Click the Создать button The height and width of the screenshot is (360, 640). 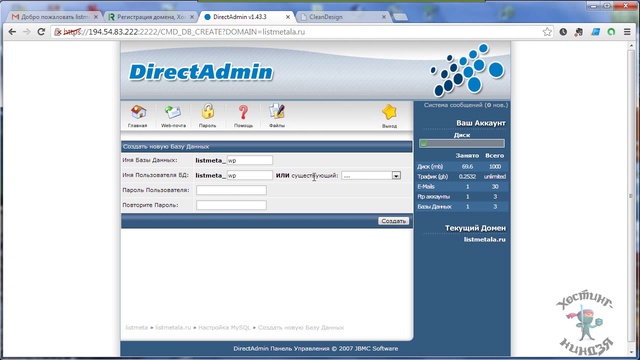[393, 221]
